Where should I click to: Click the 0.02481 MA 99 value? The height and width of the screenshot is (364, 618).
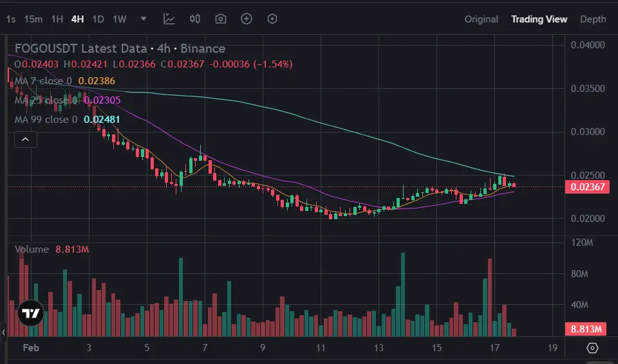coord(102,120)
